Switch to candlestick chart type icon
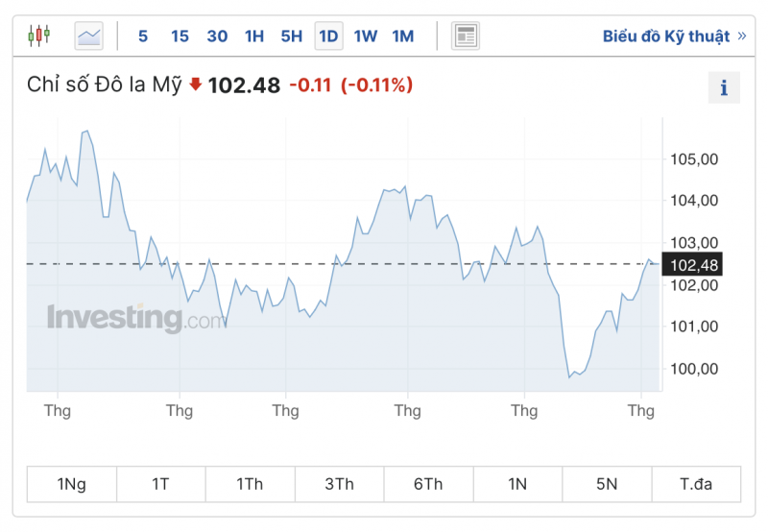This screenshot has height=532, width=768. [x=39, y=36]
